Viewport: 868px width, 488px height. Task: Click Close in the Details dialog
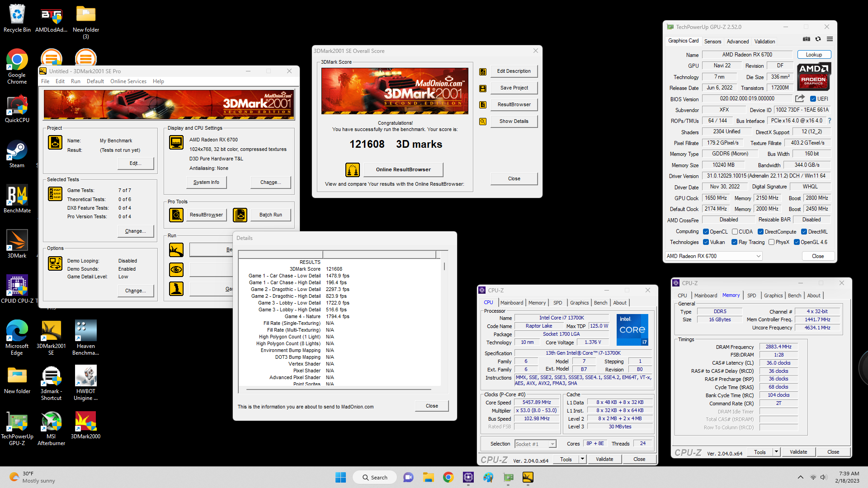[x=432, y=406]
